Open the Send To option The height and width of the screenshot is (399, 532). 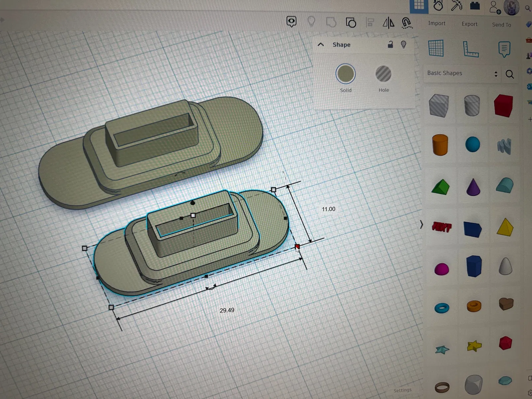(501, 25)
